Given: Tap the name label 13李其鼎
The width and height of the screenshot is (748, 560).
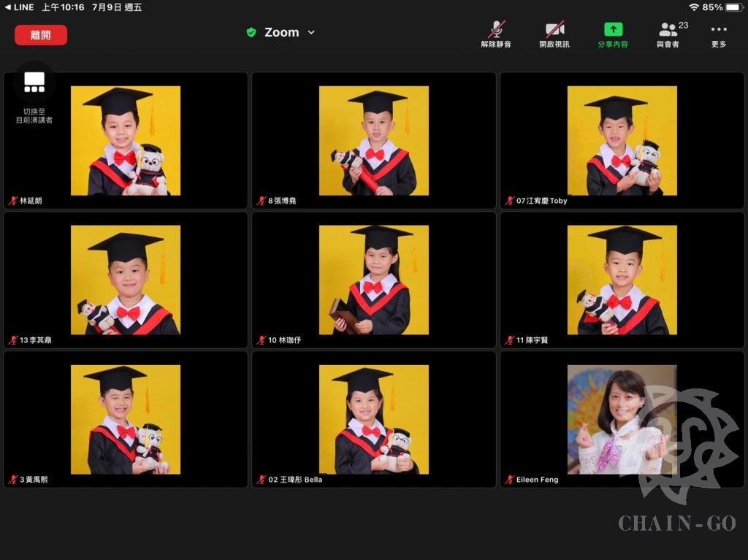Looking at the screenshot, I should (x=36, y=340).
